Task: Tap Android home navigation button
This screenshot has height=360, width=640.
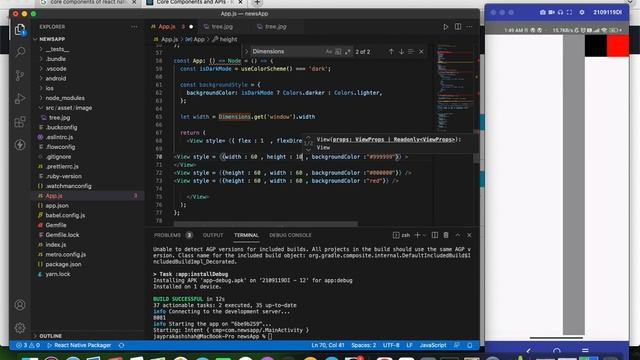Action: tap(557, 351)
